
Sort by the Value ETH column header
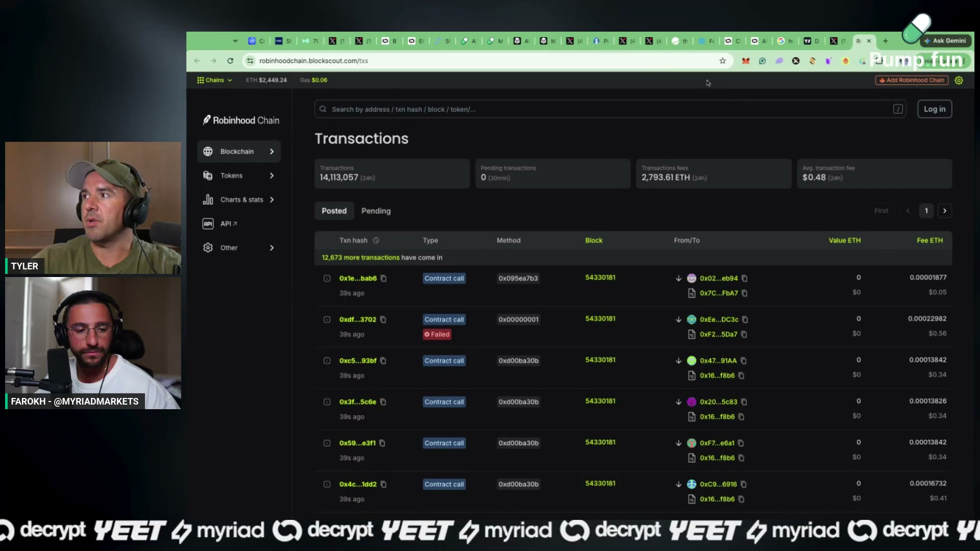coord(844,241)
